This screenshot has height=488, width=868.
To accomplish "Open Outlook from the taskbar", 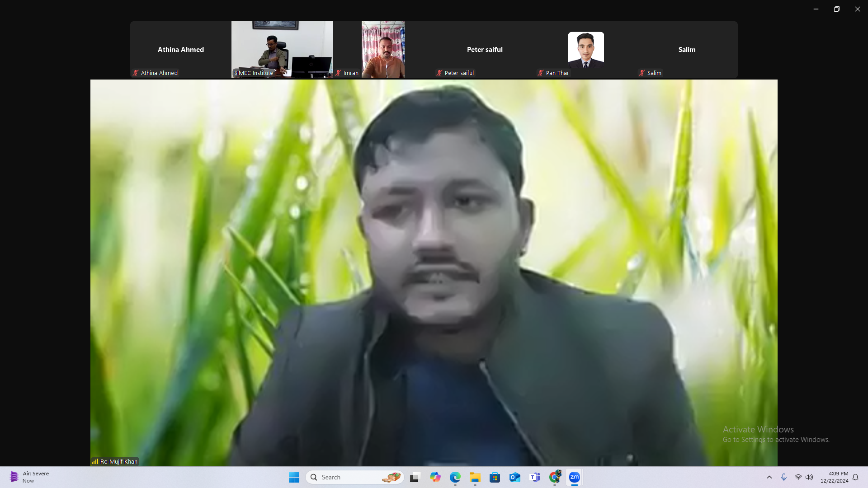I will (514, 477).
